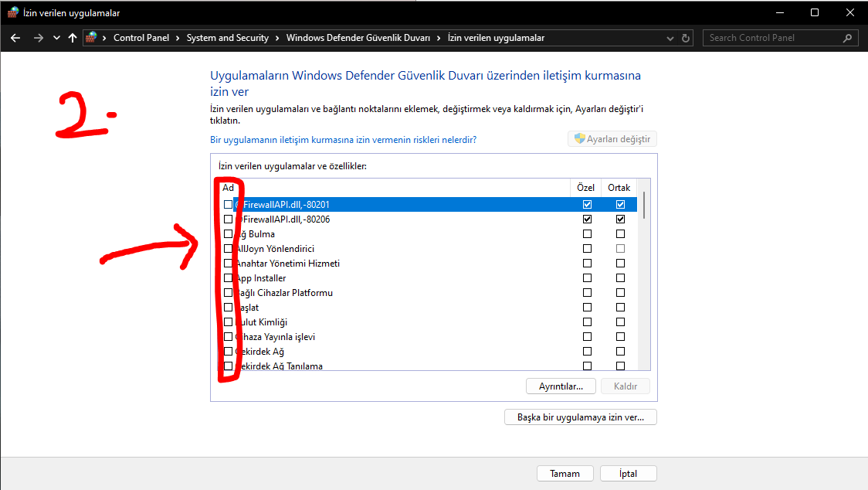Click the Control Panel address bar icon
Image resolution: width=868 pixels, height=490 pixels.
point(91,38)
